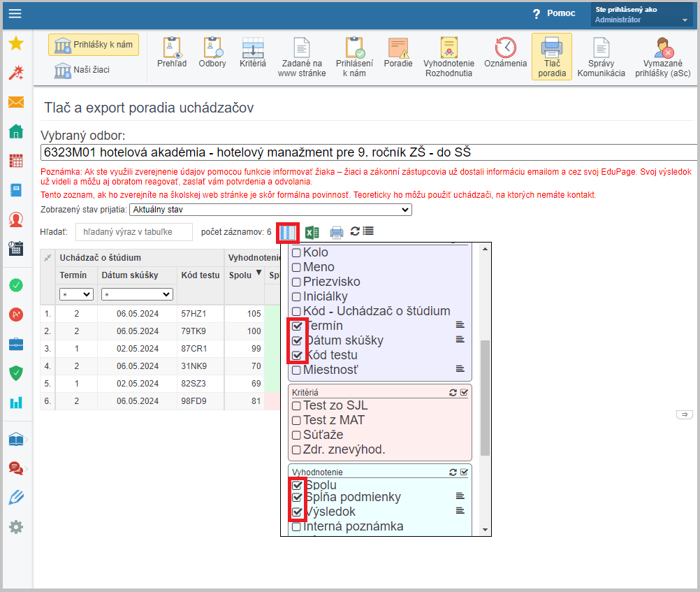Check all columns in Kritériá section
The width and height of the screenshot is (700, 592).
click(x=465, y=392)
